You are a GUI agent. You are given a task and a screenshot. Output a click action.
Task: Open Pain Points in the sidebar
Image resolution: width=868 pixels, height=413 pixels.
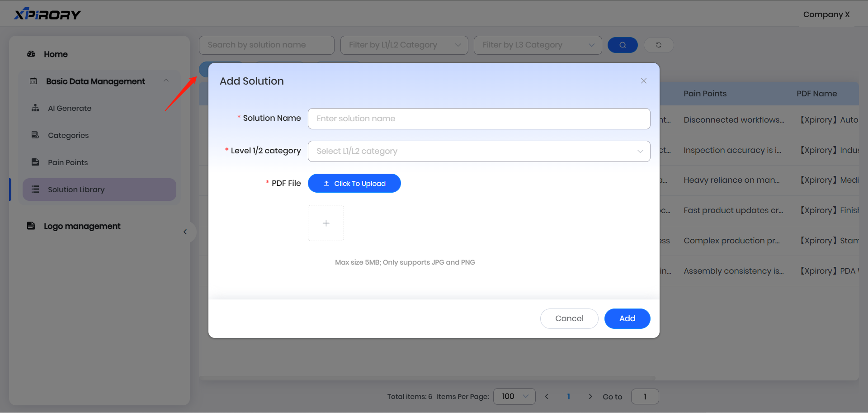68,163
